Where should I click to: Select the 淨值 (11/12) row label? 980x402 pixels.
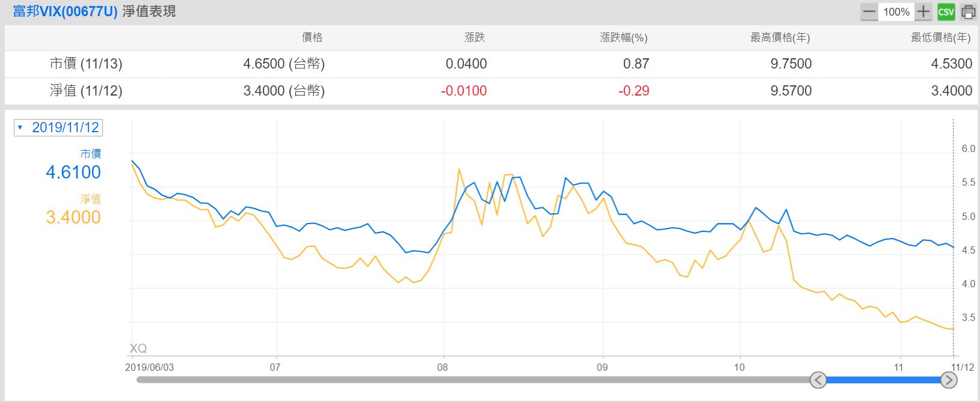coord(86,91)
